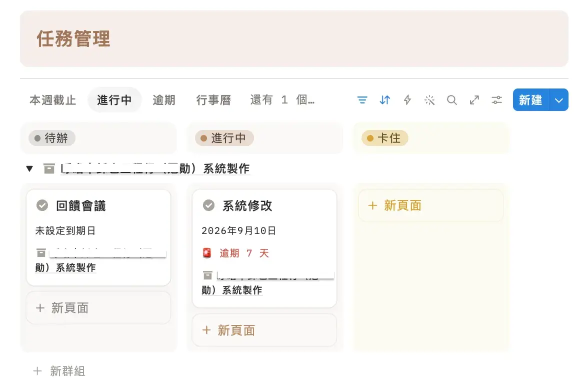The width and height of the screenshot is (588, 380).
Task: Add 新頁面 under the 系統修改 card
Action: pos(264,330)
